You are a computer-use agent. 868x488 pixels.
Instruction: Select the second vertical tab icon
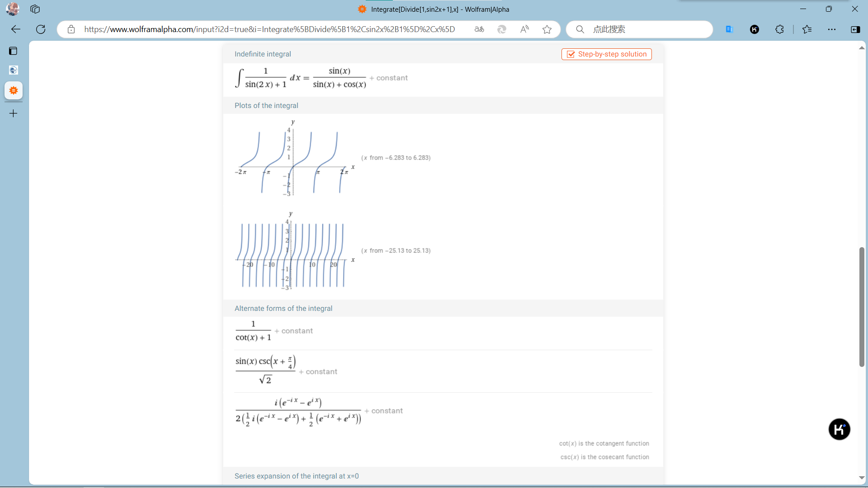[14, 70]
